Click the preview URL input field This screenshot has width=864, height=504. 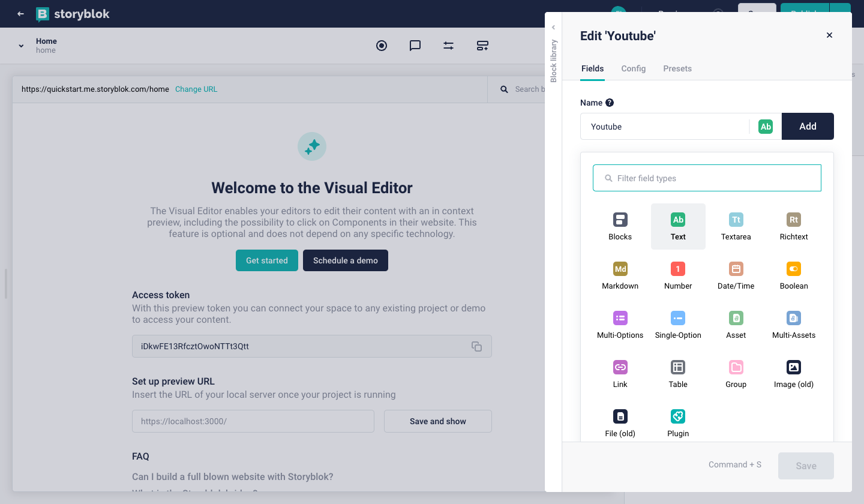pos(253,421)
